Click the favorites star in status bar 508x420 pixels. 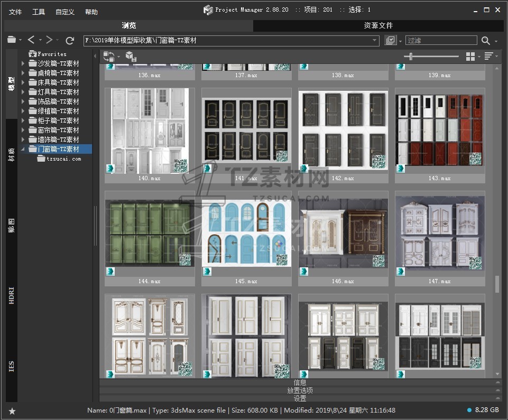tap(12, 410)
